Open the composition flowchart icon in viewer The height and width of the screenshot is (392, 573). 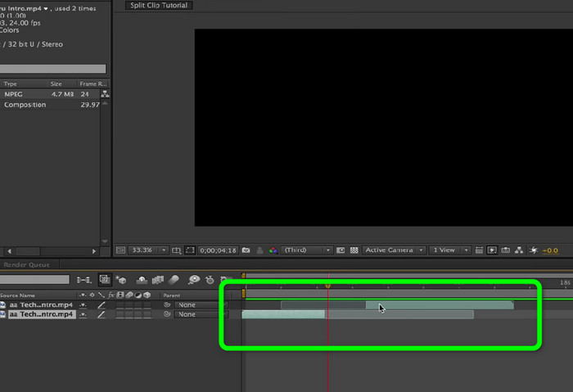519,250
